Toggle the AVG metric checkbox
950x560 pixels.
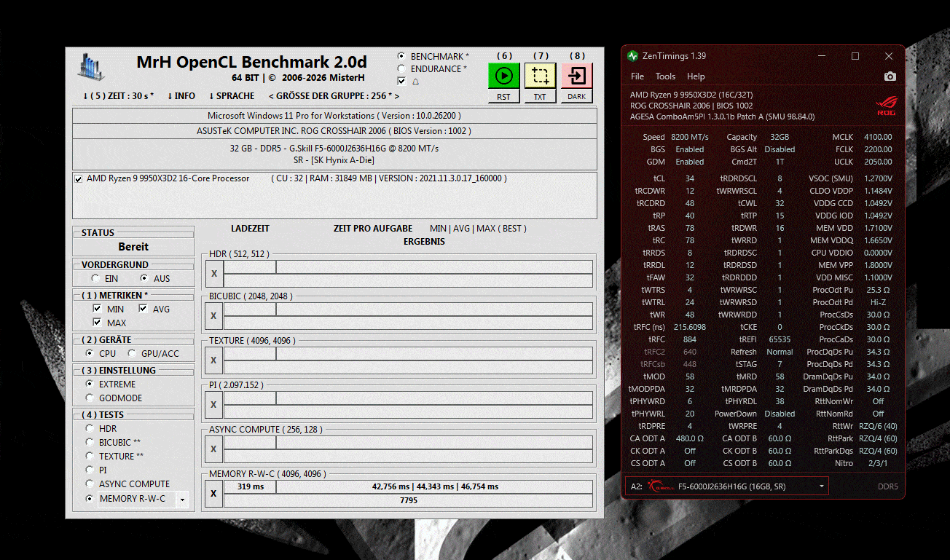(x=143, y=309)
